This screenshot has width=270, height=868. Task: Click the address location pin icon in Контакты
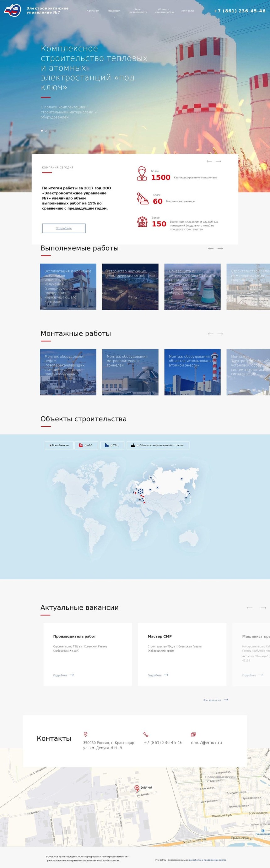pyautogui.click(x=85, y=734)
